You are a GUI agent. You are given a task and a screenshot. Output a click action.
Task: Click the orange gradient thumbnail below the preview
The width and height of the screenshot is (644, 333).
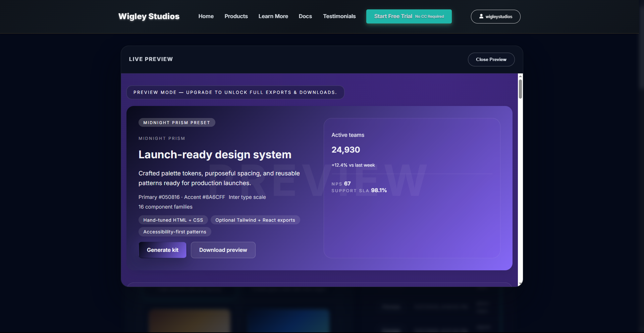[189, 321]
